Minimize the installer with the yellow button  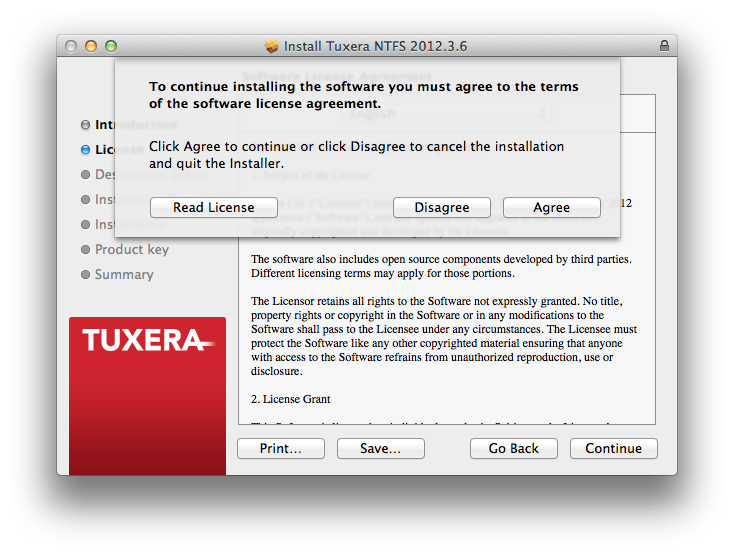coord(91,46)
